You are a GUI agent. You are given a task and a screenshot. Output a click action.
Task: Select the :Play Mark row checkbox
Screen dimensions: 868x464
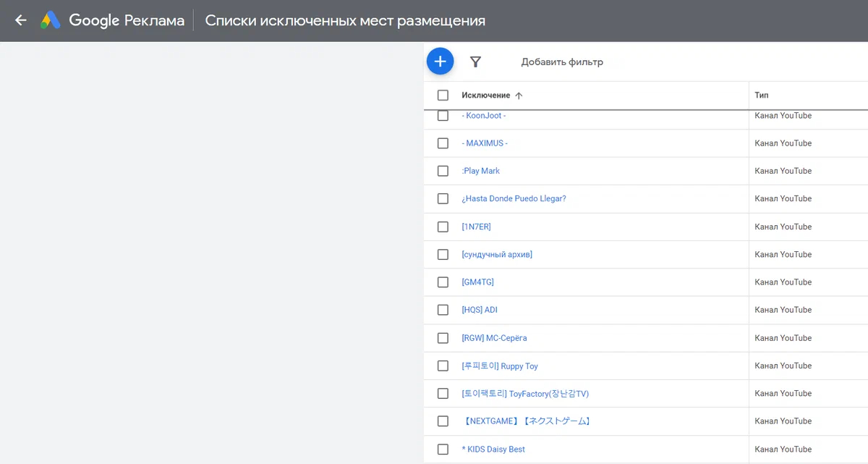(443, 171)
